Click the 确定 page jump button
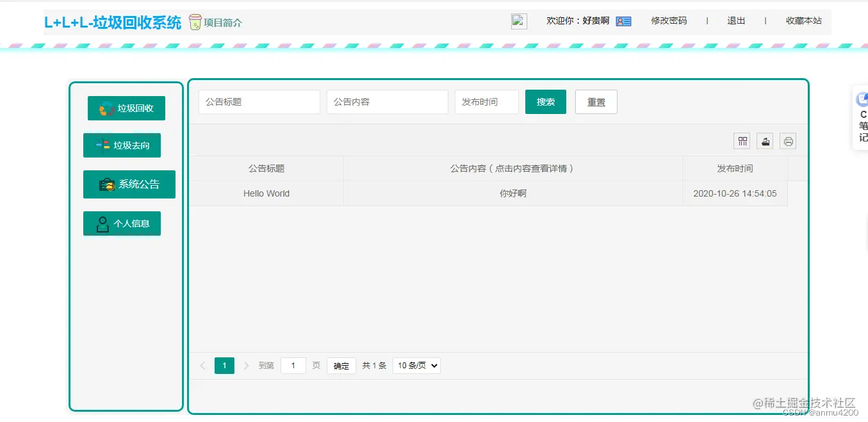 coord(341,366)
